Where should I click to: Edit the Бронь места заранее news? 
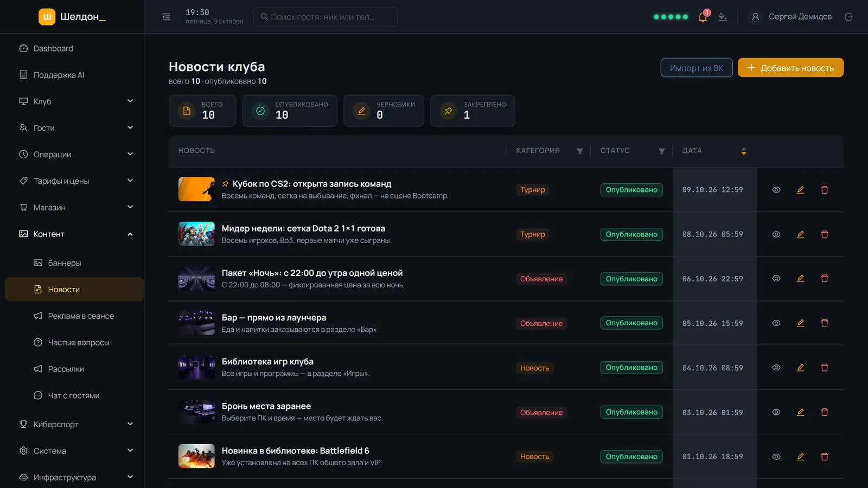(800, 412)
